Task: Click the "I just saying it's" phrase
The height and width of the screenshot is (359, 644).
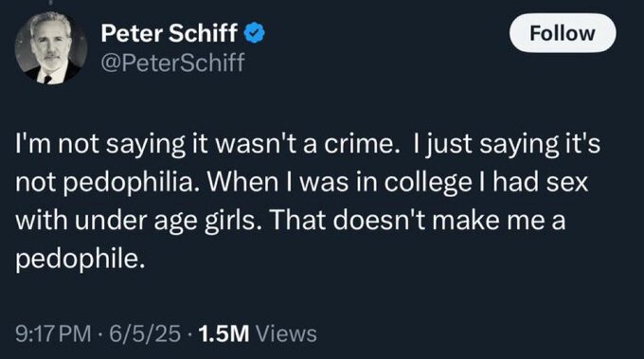Action: click(507, 145)
